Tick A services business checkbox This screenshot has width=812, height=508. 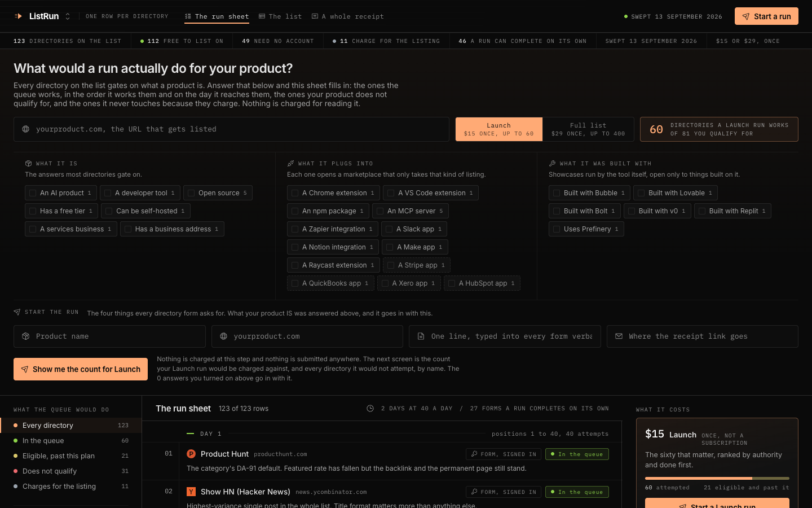coord(33,229)
